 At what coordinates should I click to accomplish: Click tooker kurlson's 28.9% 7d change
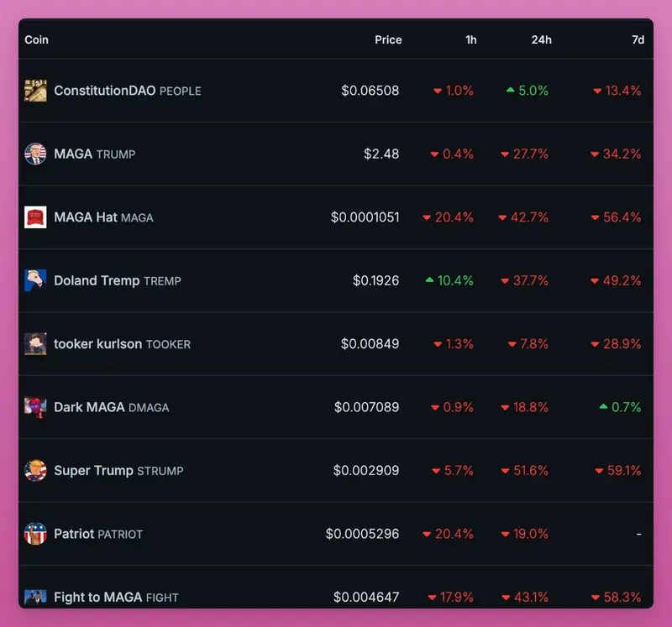[x=616, y=344]
